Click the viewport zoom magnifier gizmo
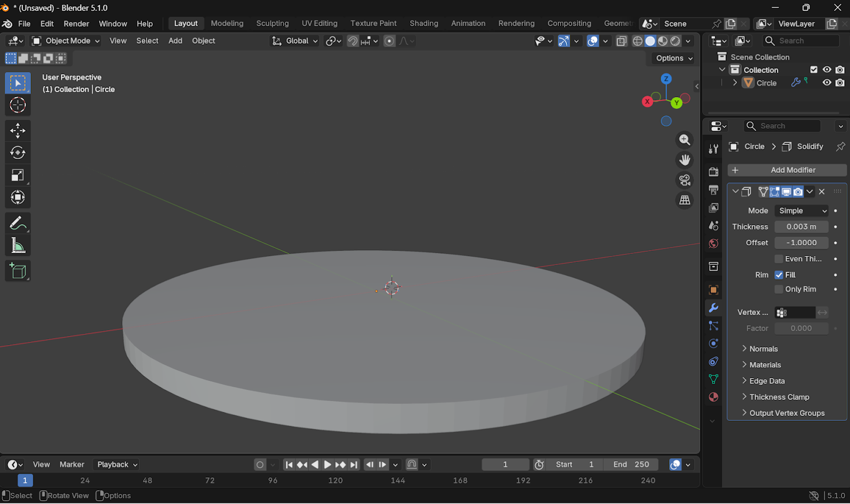This screenshot has width=850, height=504. coord(685,140)
